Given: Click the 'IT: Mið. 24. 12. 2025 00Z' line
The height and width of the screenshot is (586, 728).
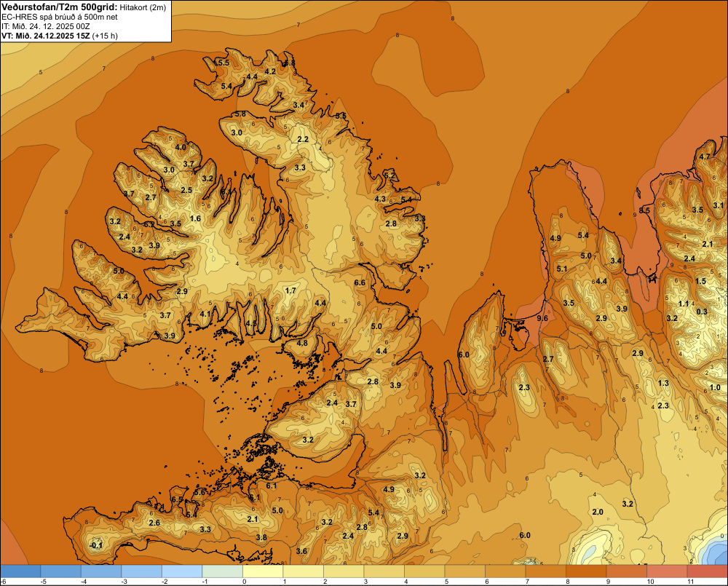Looking at the screenshot, I should [45, 26].
